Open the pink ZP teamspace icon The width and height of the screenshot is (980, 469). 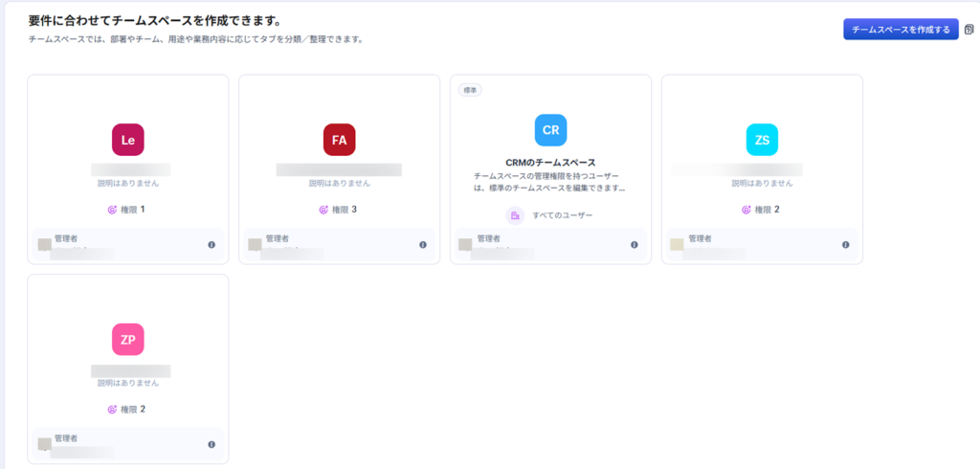click(x=128, y=339)
